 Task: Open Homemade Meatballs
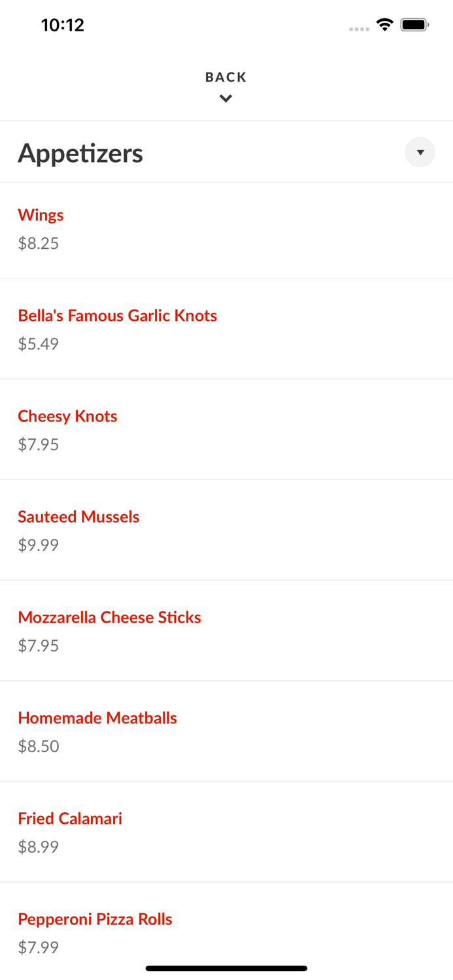[x=97, y=718]
